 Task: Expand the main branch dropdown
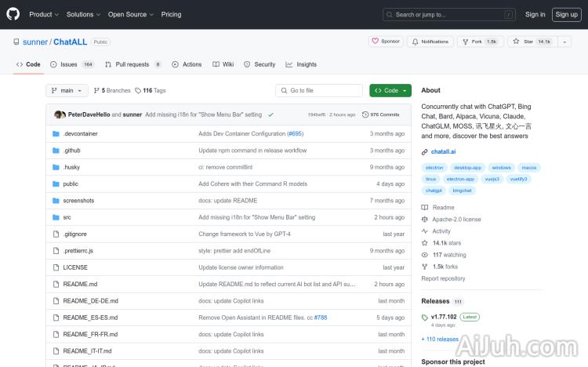pos(67,90)
